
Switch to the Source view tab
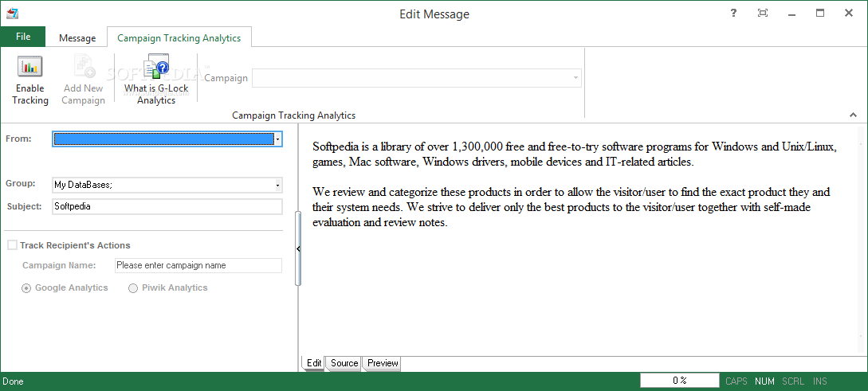click(x=344, y=363)
